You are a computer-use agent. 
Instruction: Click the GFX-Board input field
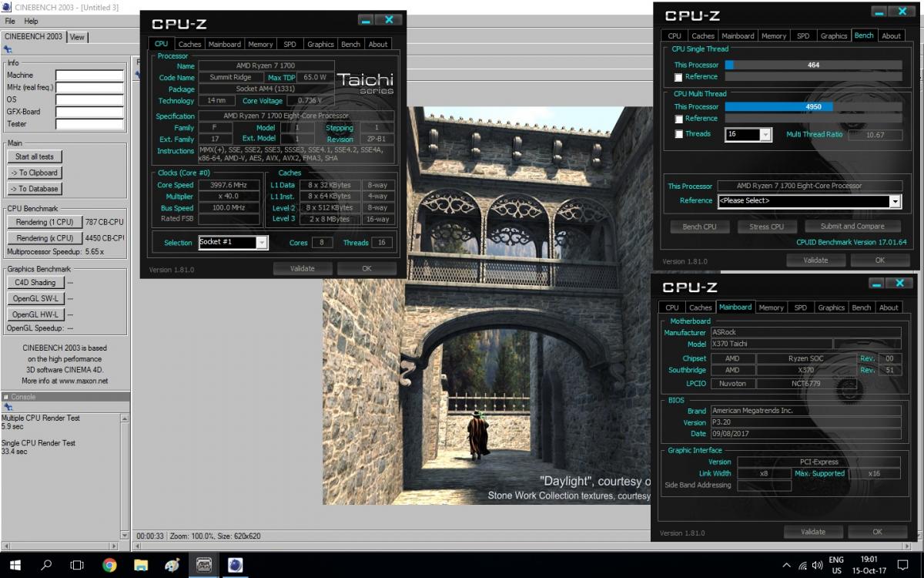click(89, 112)
